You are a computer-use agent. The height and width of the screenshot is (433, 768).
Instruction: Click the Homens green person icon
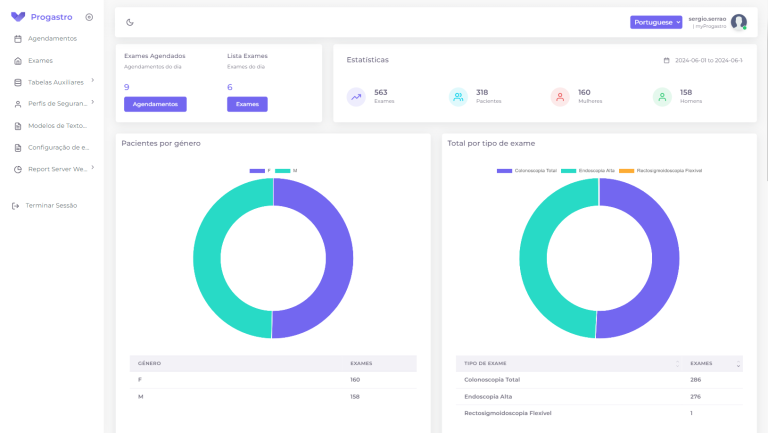pyautogui.click(x=662, y=97)
